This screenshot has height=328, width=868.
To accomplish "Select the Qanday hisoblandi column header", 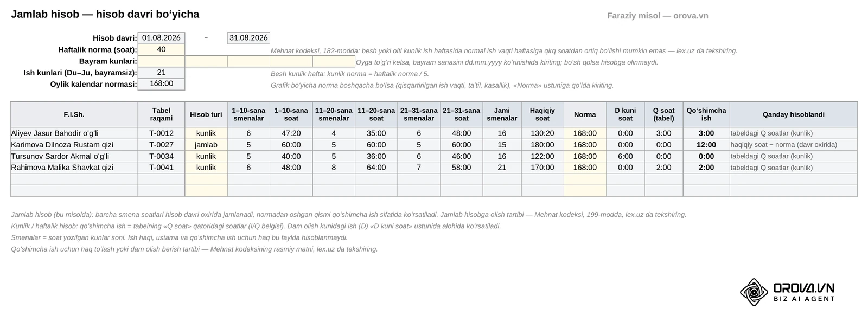I will tap(794, 114).
